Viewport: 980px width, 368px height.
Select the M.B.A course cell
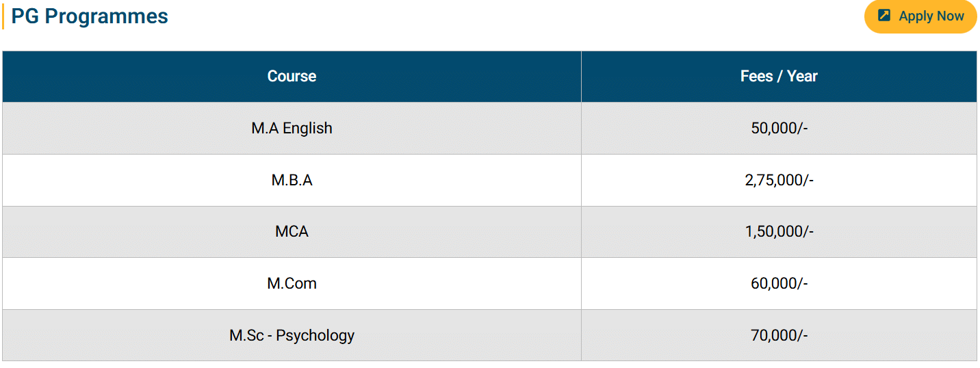tap(292, 181)
